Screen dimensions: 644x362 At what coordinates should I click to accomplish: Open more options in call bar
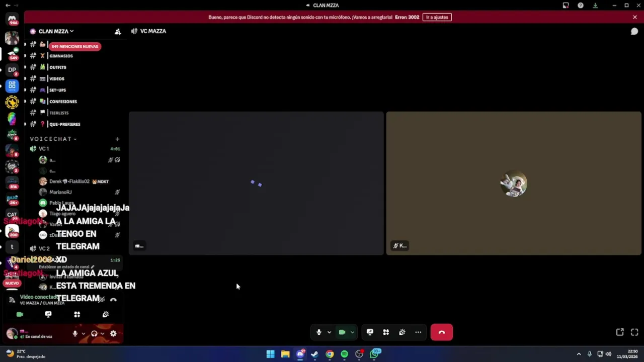tap(418, 332)
